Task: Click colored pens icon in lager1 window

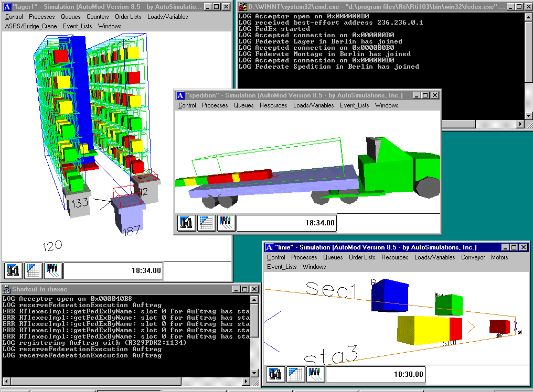Action: (53, 270)
